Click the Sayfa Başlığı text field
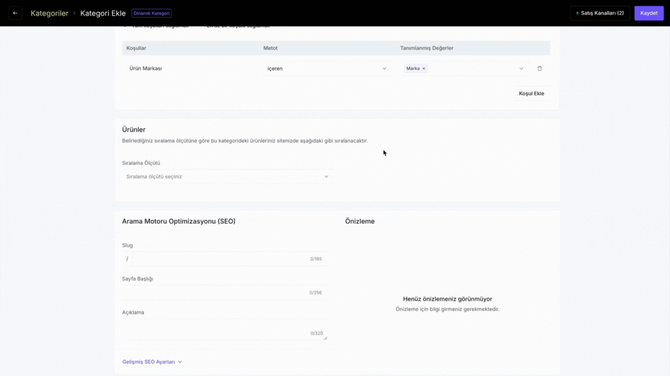Image resolution: width=670 pixels, height=376 pixels. pos(225,293)
